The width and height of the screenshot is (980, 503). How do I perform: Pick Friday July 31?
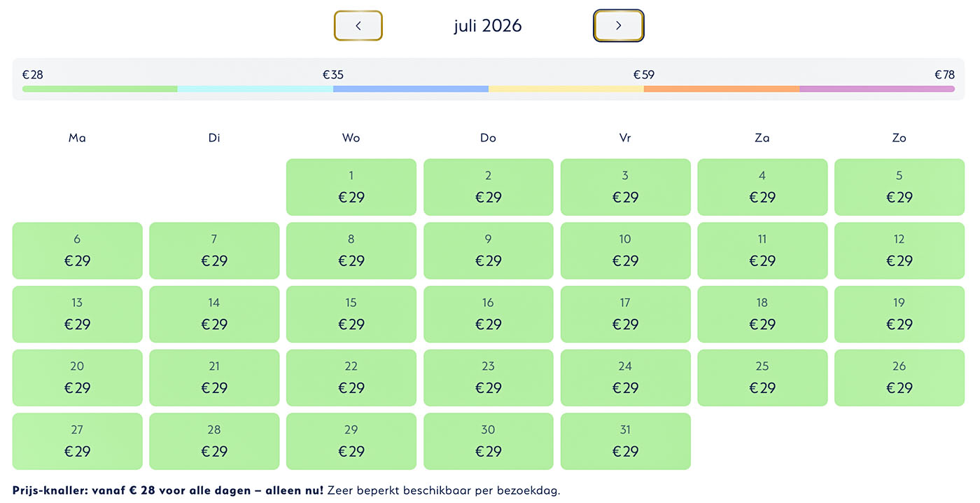click(x=625, y=441)
